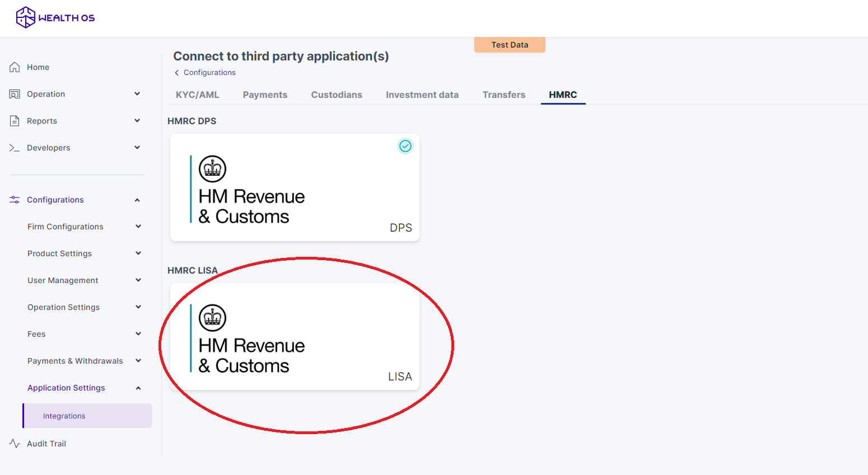Click the Developers terminal icon
The height and width of the screenshot is (475, 868).
15,148
